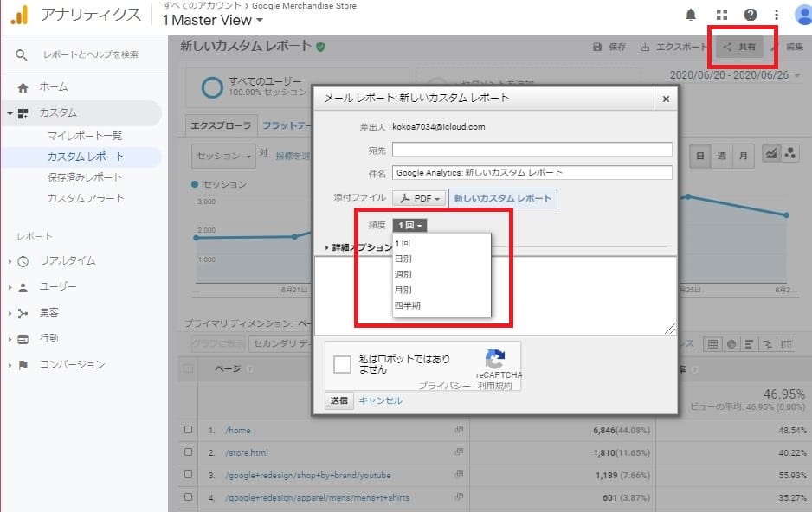Tick the select-all table header checkbox

pos(189,368)
